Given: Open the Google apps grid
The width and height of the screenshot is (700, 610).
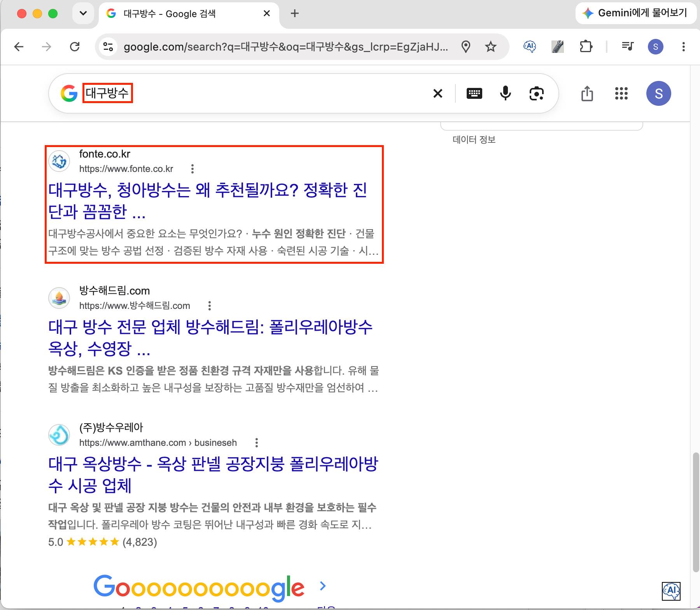Looking at the screenshot, I should coord(621,93).
